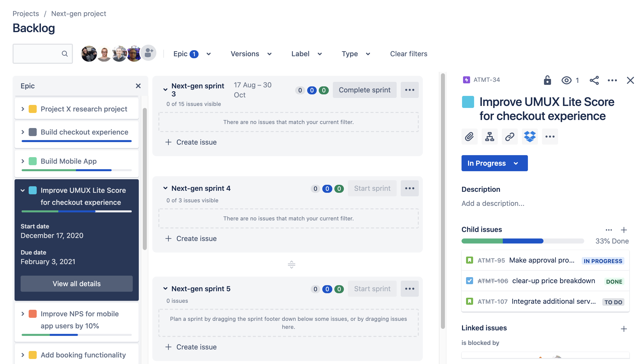
Task: Click the Dropbox integration icon
Action: 530,137
